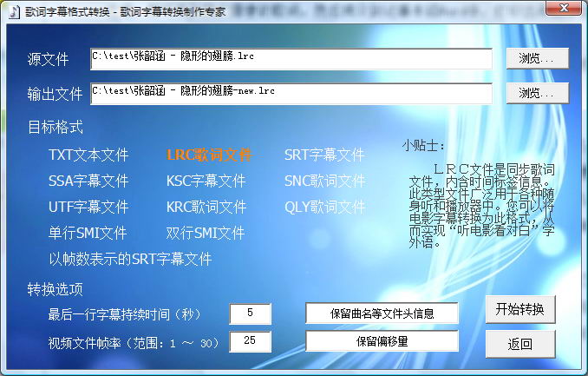588x376 pixels.
Task: Choose SNC歌词文件 format
Action: (x=324, y=181)
